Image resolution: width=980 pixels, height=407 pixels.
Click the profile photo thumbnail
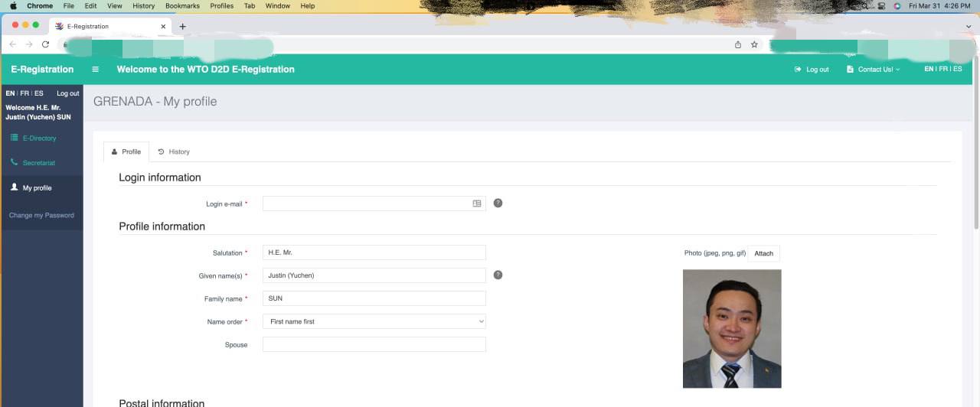click(x=732, y=328)
